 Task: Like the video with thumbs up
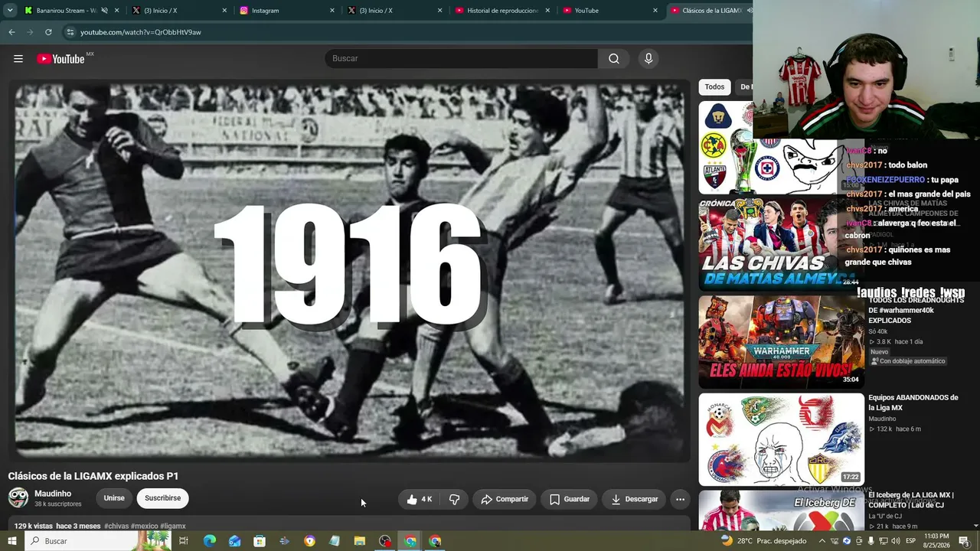coord(420,499)
